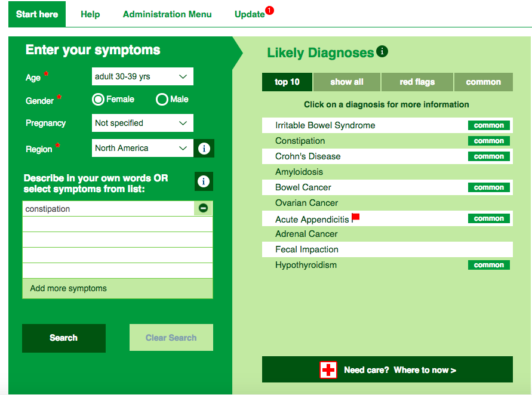Image resolution: width=532 pixels, height=395 pixels.
Task: Click the common badge beside Hypothyroidism
Action: [488, 264]
